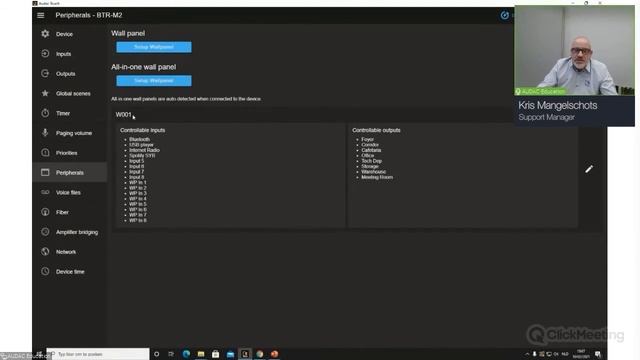Click the presenter webcam video
This screenshot has height=360, width=640.
[574, 50]
